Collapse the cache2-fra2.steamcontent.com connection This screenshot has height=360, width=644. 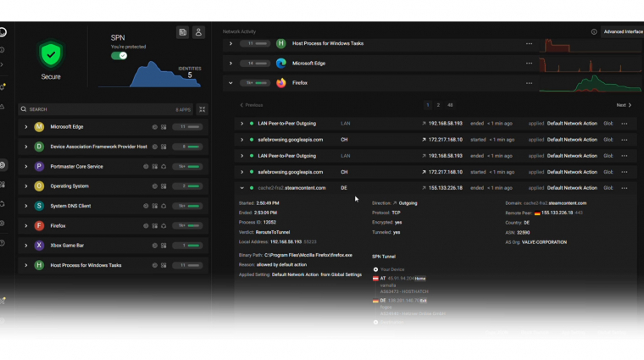(x=241, y=188)
